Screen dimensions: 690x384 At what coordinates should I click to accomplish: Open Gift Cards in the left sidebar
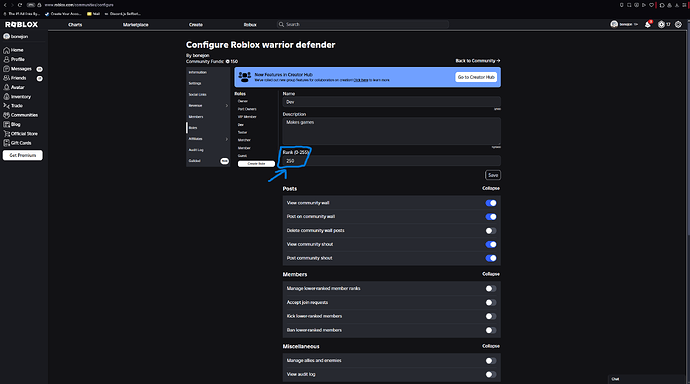click(x=18, y=143)
